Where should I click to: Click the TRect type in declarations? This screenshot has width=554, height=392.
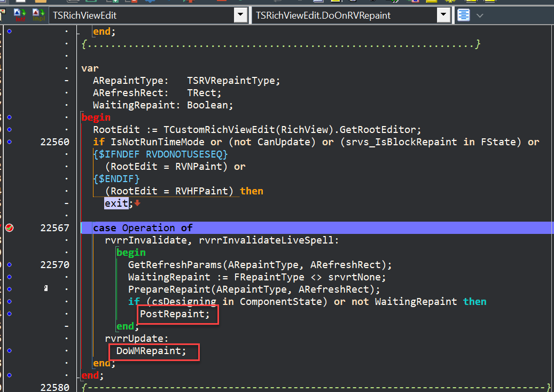[x=201, y=93]
